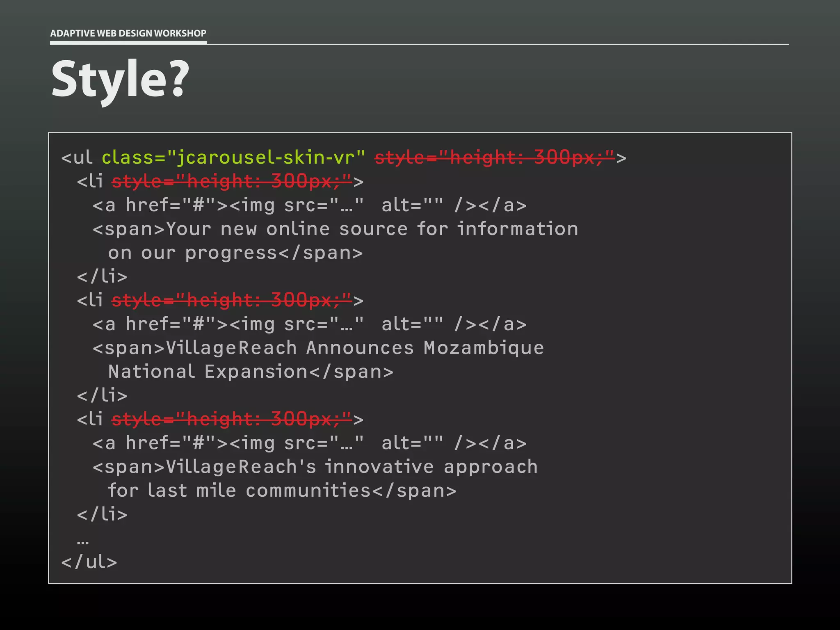Viewport: 840px width, 630px height.
Task: Click 'VillageReach Announces Mozambique' span text
Action: point(355,348)
